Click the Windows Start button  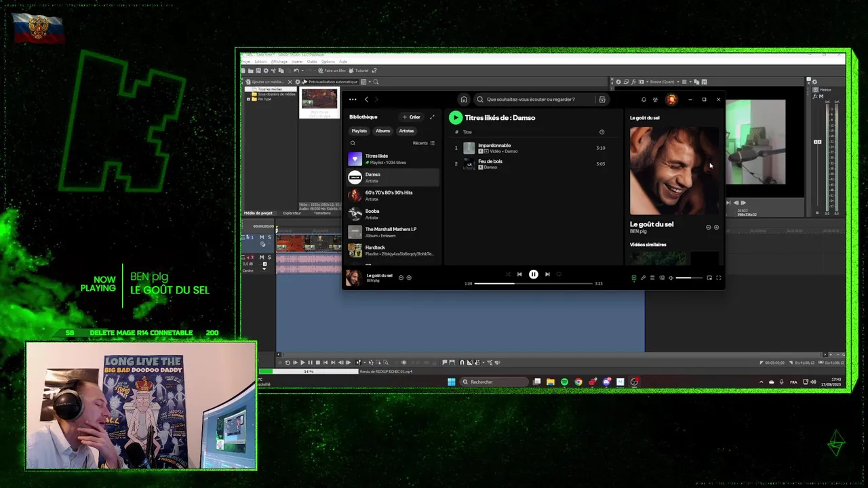click(x=452, y=382)
